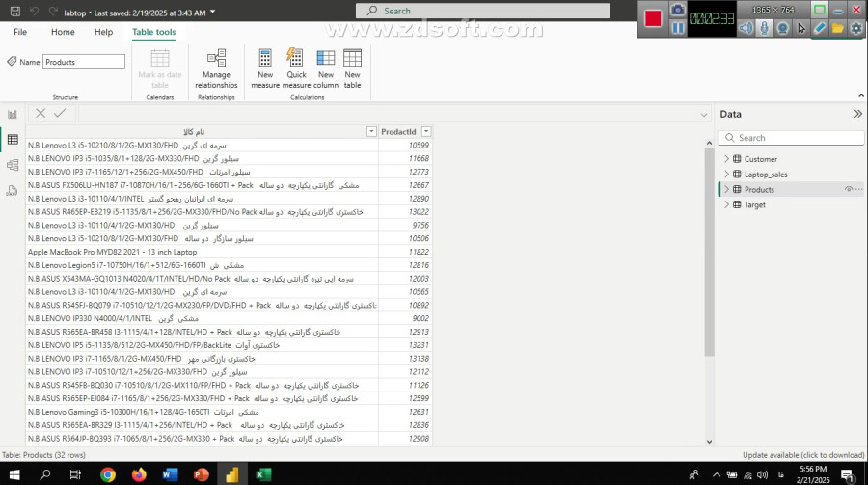The height and width of the screenshot is (485, 868).
Task: Select the Table tools tab
Action: [154, 32]
